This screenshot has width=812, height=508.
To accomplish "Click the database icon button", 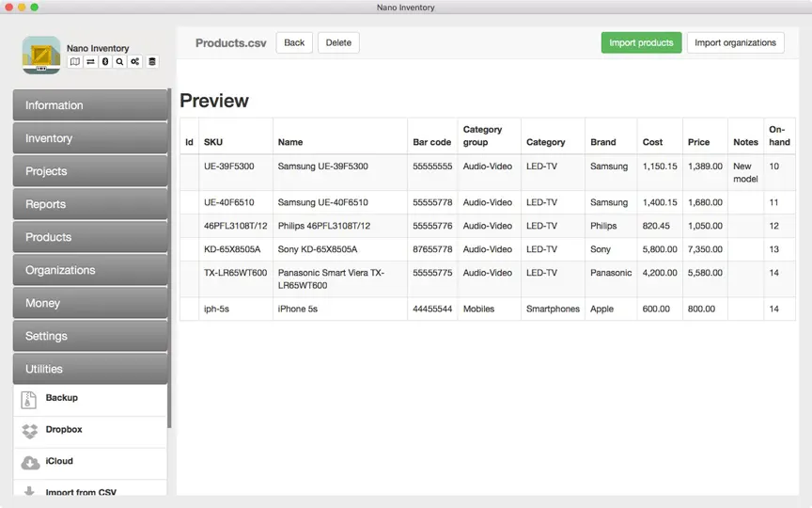I will tap(151, 62).
